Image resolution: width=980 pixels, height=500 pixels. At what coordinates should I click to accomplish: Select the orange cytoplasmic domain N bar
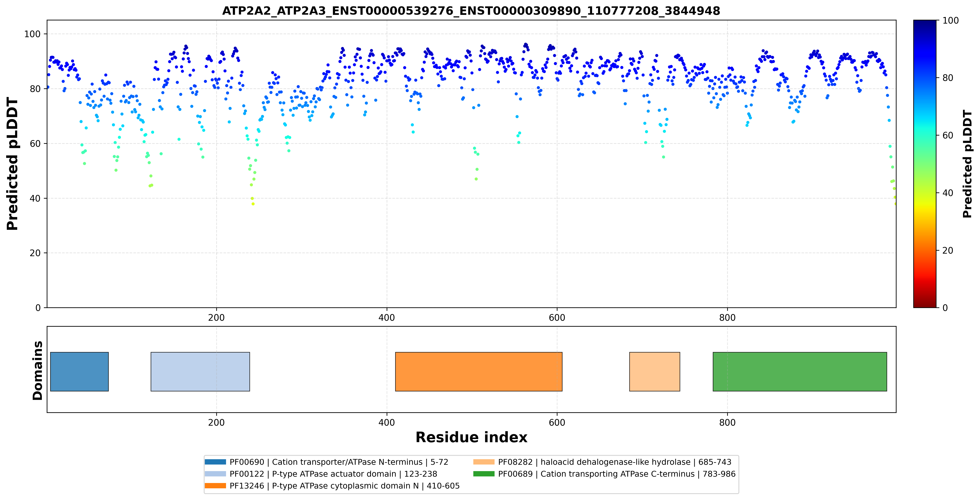tap(479, 371)
